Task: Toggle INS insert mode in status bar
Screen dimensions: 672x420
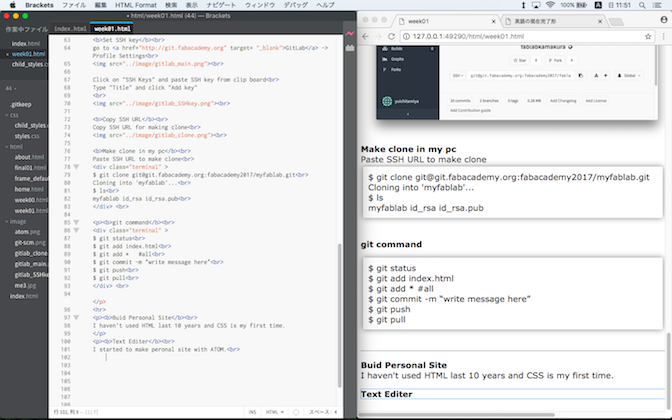Action: (252, 412)
